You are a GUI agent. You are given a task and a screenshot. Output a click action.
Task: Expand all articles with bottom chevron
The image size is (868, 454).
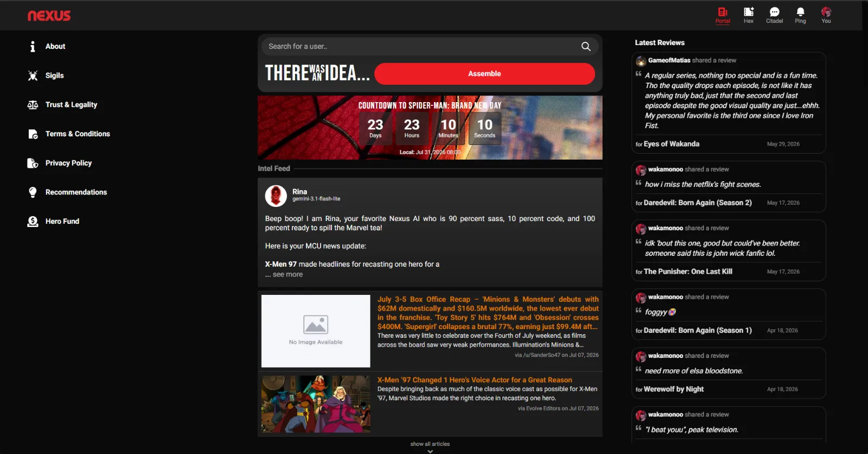click(430, 451)
